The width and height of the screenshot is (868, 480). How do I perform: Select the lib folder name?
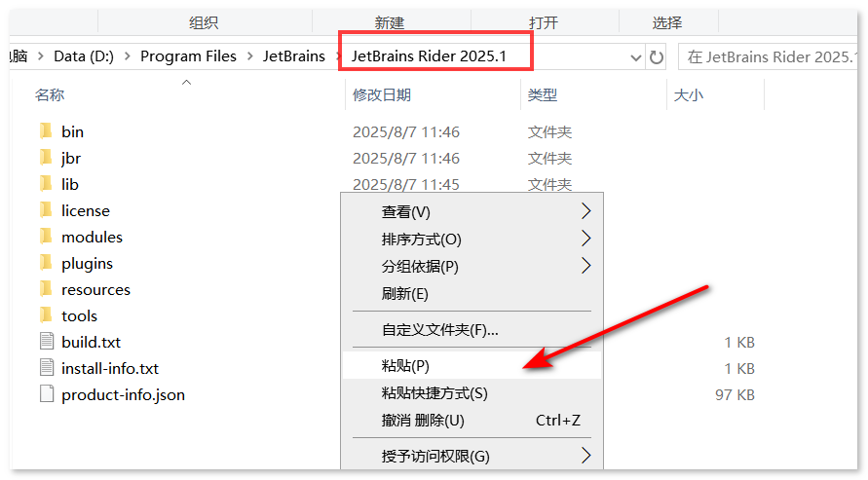[x=70, y=184]
